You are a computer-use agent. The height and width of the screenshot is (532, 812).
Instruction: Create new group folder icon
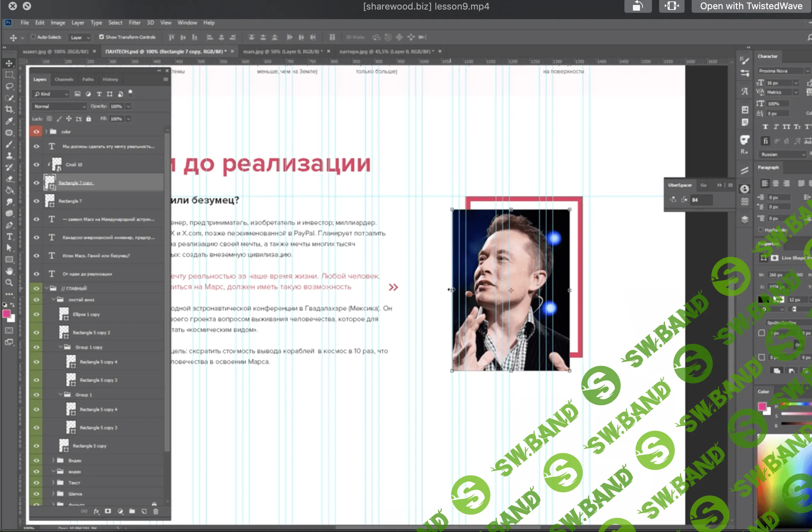pos(132,511)
